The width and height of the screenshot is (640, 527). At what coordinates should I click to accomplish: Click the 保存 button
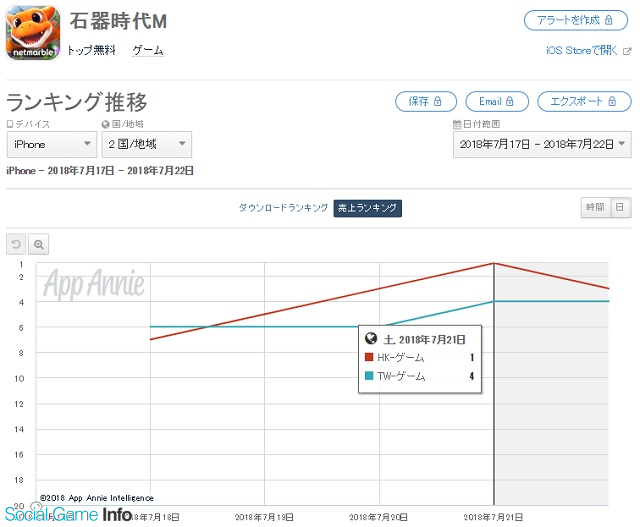[426, 101]
